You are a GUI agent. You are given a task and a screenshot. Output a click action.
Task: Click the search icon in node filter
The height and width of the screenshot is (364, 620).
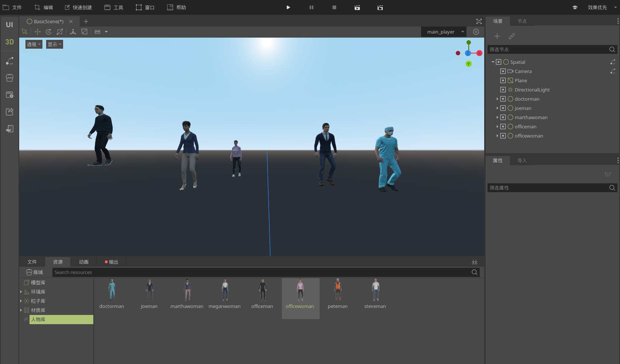coord(612,49)
